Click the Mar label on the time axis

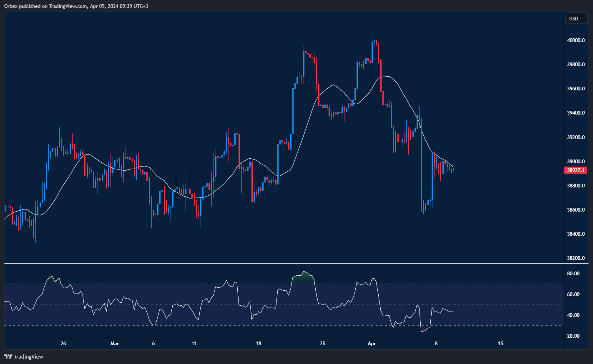[x=115, y=344]
